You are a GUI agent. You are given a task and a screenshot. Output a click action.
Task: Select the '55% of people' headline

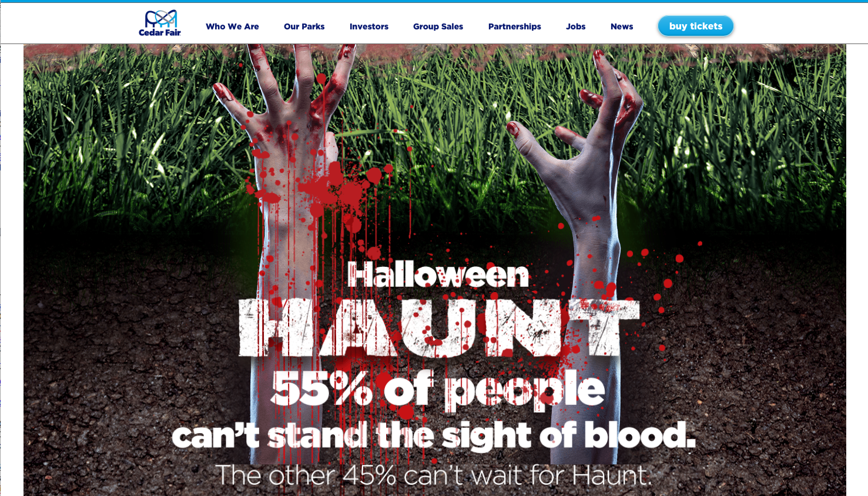(438, 390)
